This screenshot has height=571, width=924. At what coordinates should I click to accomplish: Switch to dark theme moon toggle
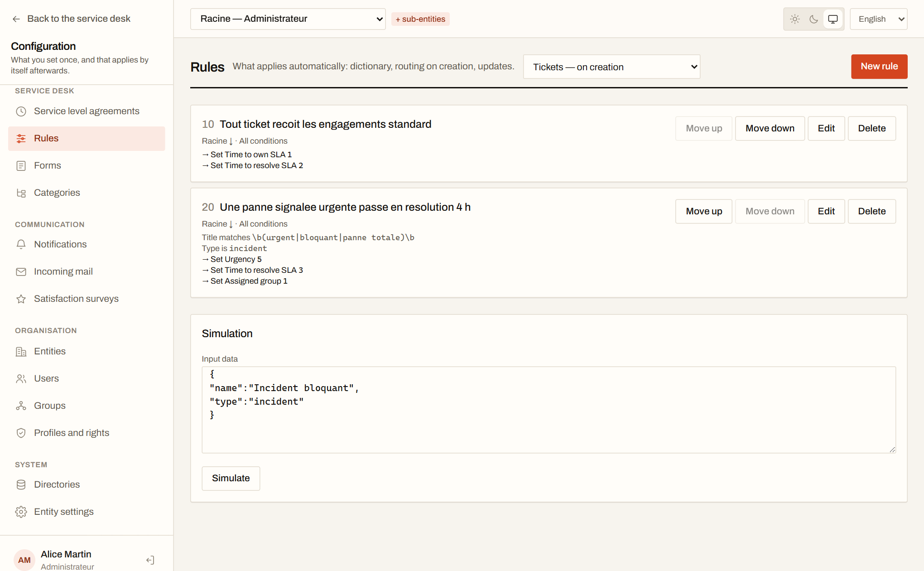[x=814, y=19]
